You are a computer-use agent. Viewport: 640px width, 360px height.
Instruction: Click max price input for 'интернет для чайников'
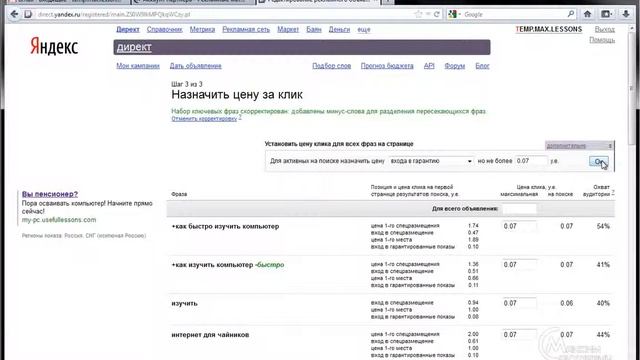pos(519,335)
